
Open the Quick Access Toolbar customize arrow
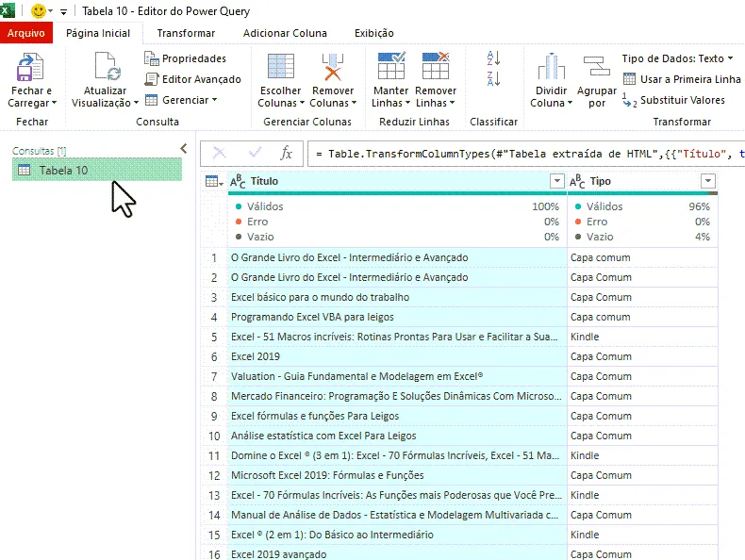click(x=63, y=12)
